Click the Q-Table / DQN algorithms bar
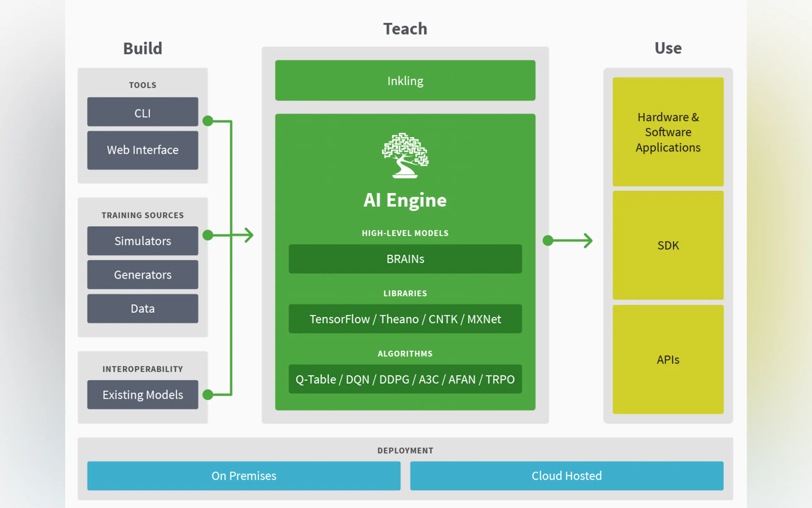Viewport: 812px width, 508px height. tap(405, 379)
